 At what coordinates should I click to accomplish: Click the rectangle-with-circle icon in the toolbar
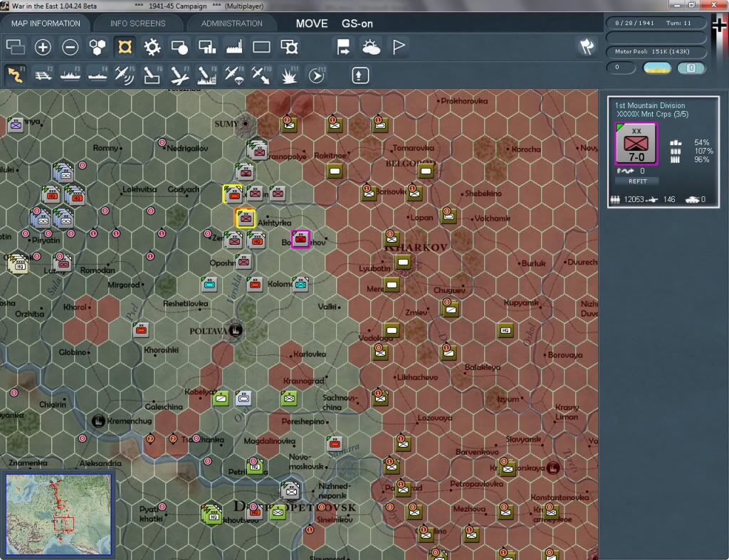(x=179, y=47)
